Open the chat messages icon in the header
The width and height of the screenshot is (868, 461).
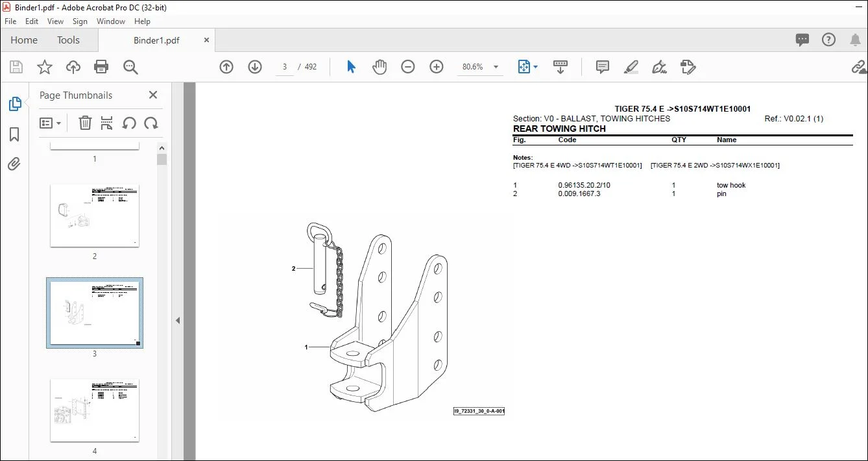pyautogui.click(x=802, y=40)
